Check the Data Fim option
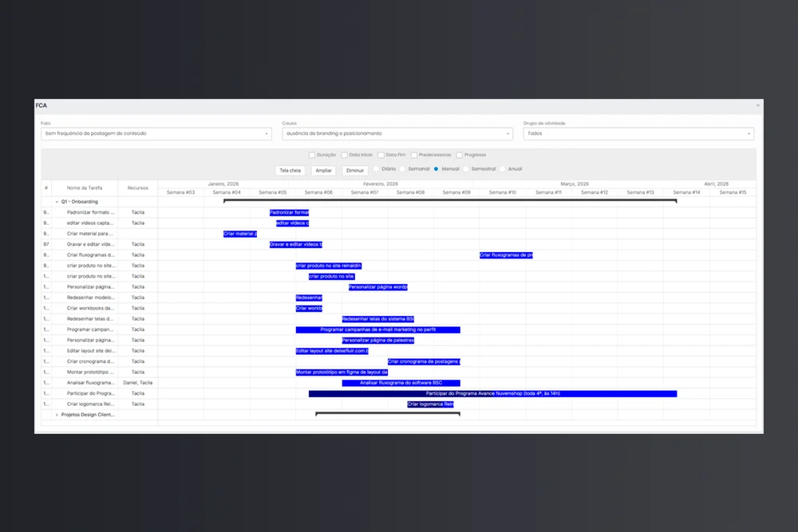 381,155
